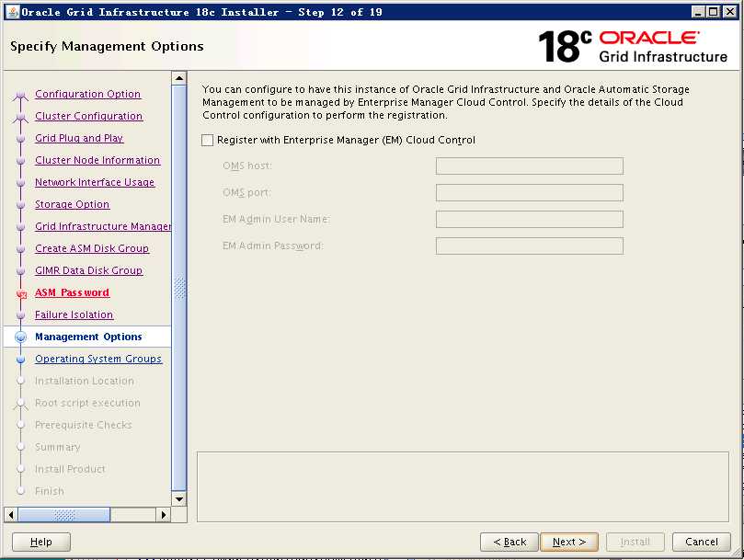Open Create ASM Disk Group step
This screenshot has width=744, height=560.
pyautogui.click(x=92, y=248)
